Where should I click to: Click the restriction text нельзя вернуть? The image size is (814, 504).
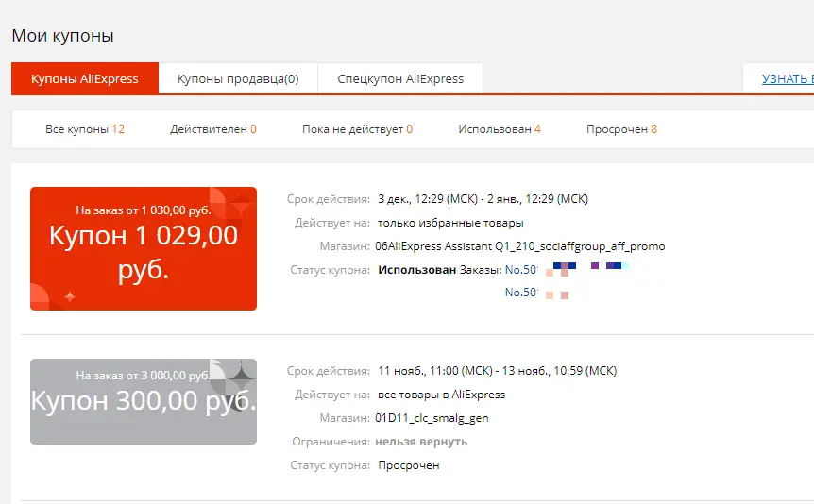[x=421, y=442]
